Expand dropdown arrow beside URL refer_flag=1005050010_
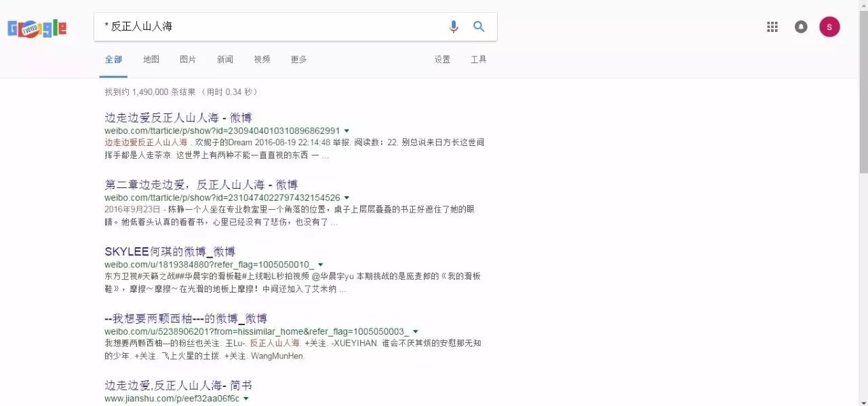This screenshot has height=406, width=868. pyautogui.click(x=321, y=264)
